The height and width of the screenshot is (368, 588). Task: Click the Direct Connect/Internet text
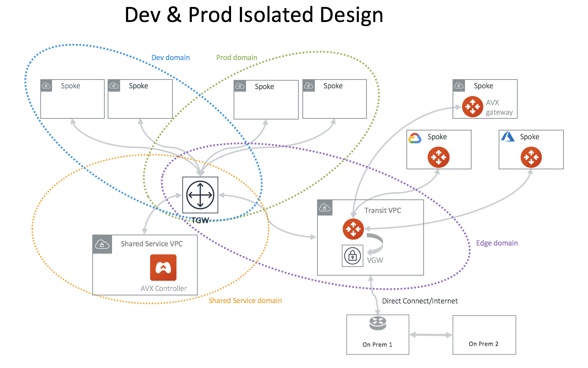pyautogui.click(x=420, y=301)
